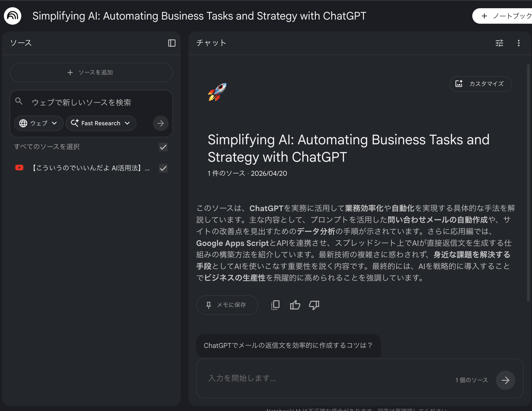532x411 pixels.
Task: Select the suggested ChatGPT mail reply question
Action: click(x=288, y=345)
